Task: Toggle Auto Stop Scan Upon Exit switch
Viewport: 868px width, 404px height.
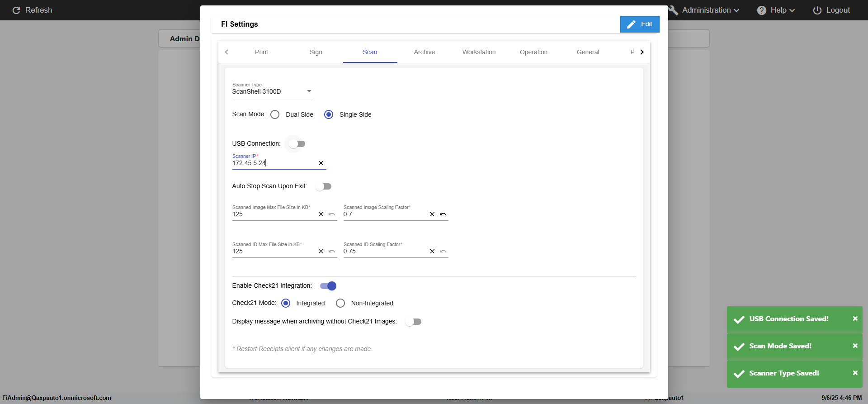Action: click(x=324, y=186)
